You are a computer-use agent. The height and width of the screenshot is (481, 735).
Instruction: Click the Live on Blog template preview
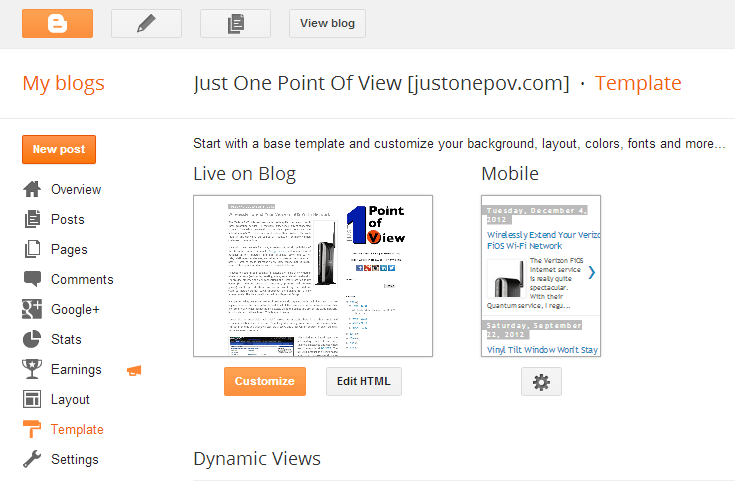[313, 276]
